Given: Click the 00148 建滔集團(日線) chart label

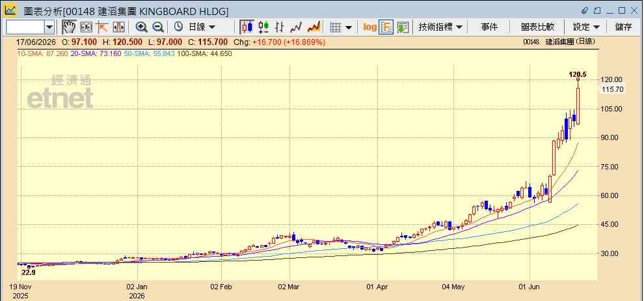Looking at the screenshot, I should [x=559, y=42].
